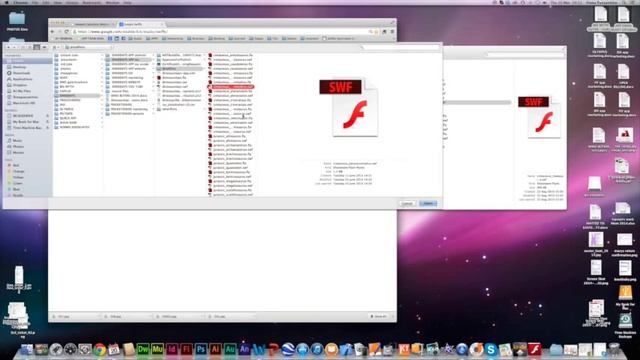Launch Google Chrome from the dock

[99, 350]
